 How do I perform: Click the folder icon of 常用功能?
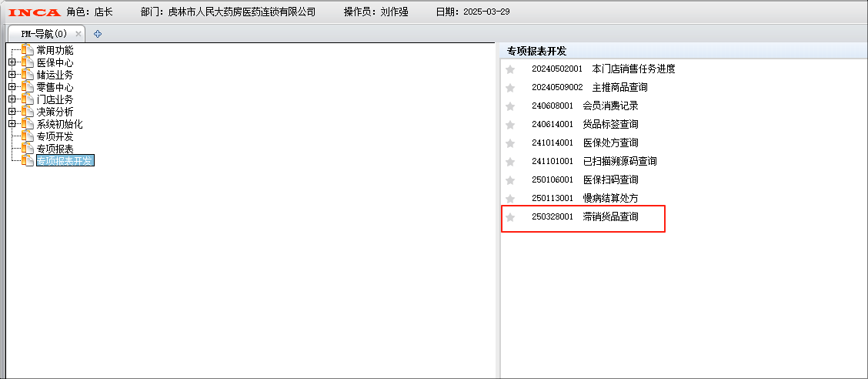tap(28, 50)
